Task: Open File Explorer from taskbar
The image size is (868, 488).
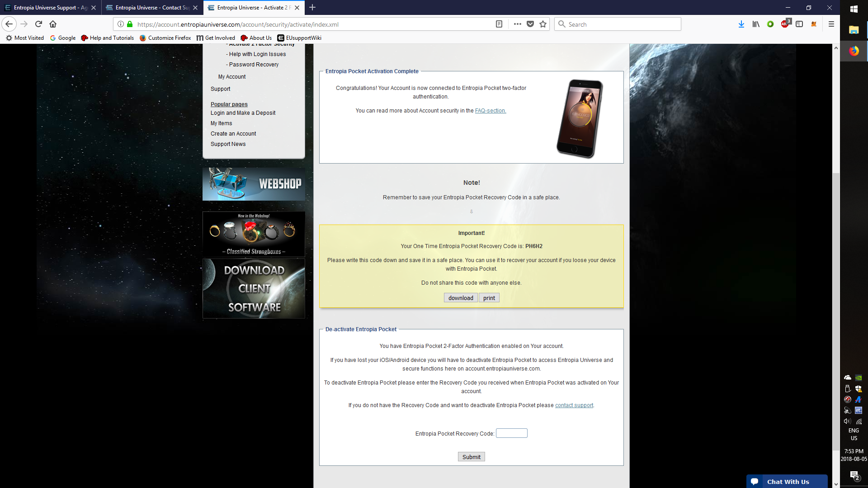Action: (854, 30)
